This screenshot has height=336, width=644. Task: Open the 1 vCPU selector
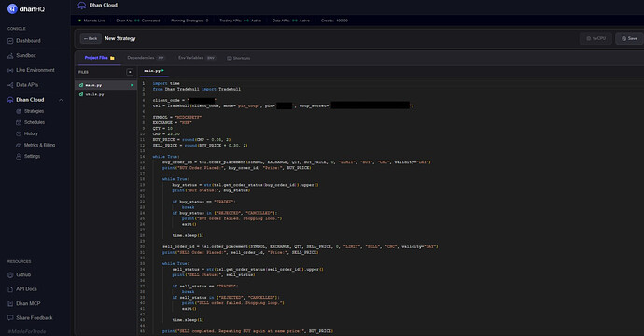point(595,38)
